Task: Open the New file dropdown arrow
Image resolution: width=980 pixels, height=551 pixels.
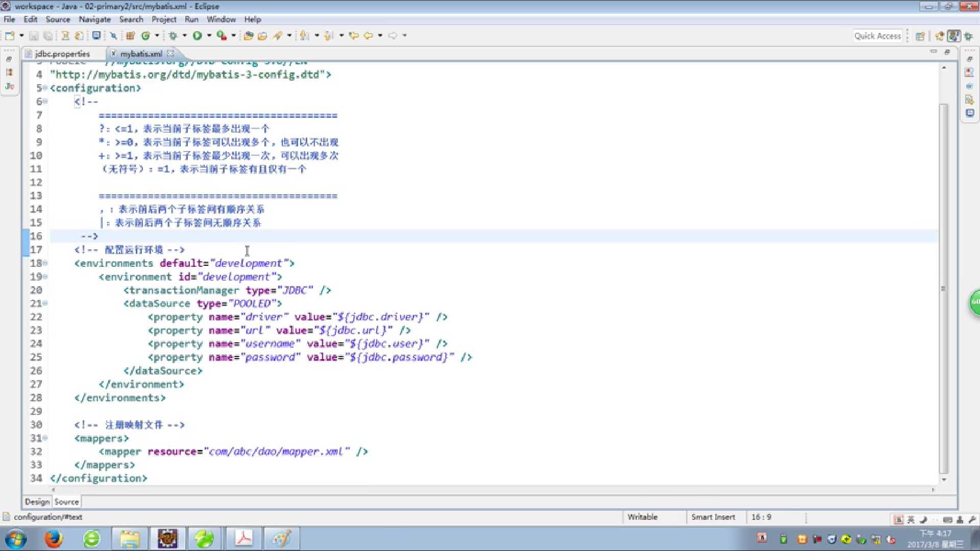Action: tap(21, 36)
